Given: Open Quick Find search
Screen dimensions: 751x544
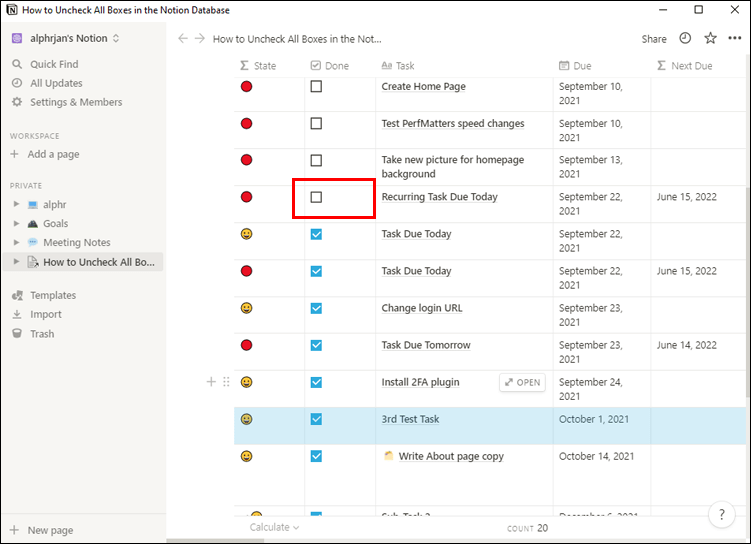Looking at the screenshot, I should [53, 64].
